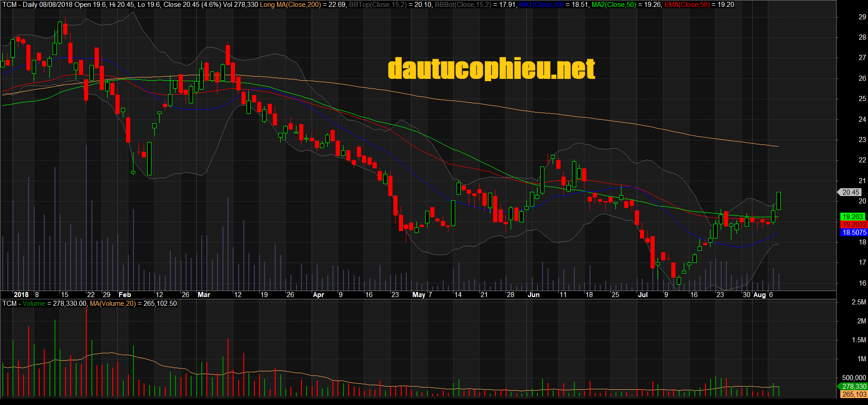868x405 pixels.
Task: Click 2M on the volume axis
Action: coord(862,321)
